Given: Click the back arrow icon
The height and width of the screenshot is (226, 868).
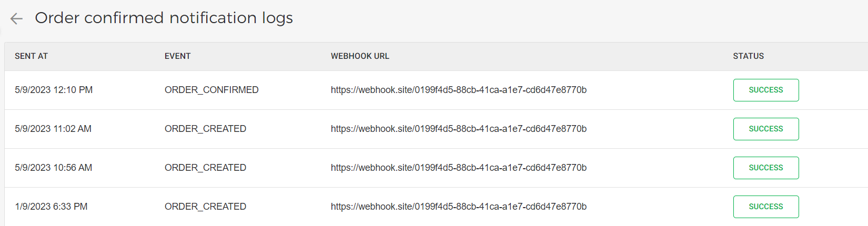Looking at the screenshot, I should pos(16,19).
